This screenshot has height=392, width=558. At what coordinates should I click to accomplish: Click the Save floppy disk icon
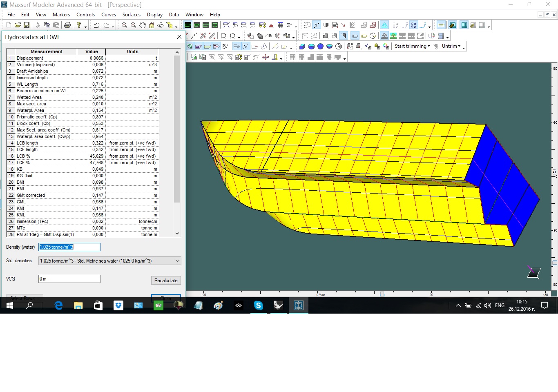27,25
